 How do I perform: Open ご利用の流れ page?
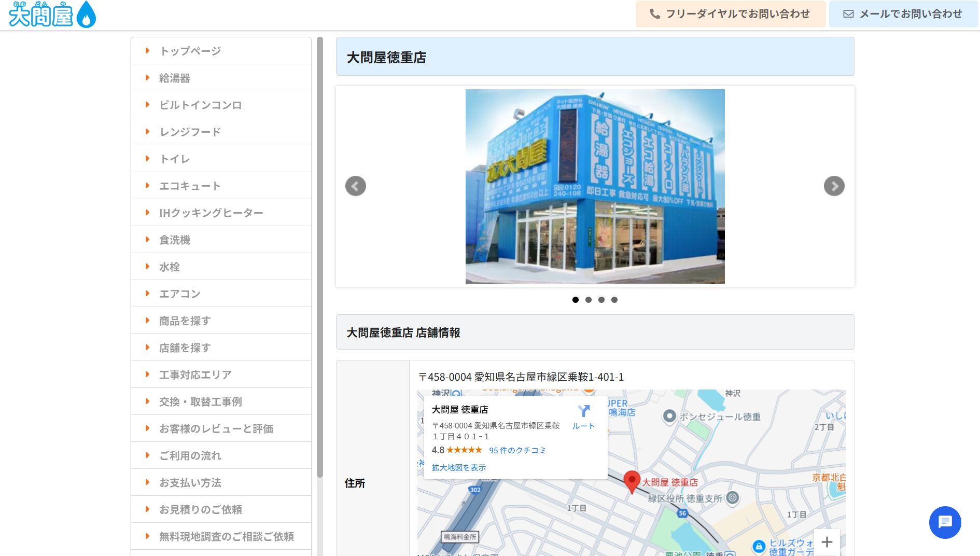221,455
